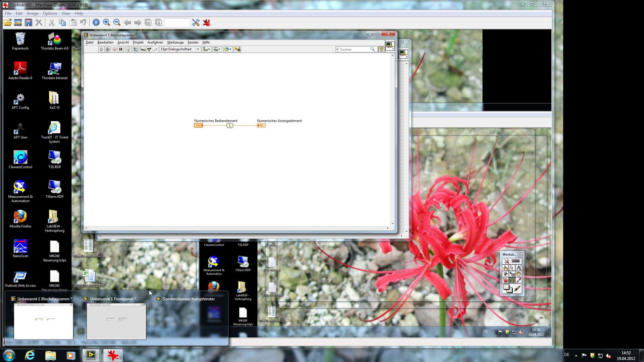
Task: Open the Options menu in IrfanView
Action: point(50,13)
